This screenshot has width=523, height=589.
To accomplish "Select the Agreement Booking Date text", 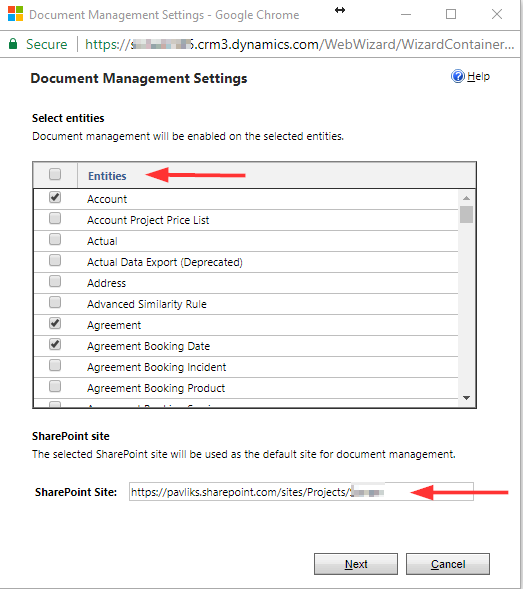I will [148, 346].
